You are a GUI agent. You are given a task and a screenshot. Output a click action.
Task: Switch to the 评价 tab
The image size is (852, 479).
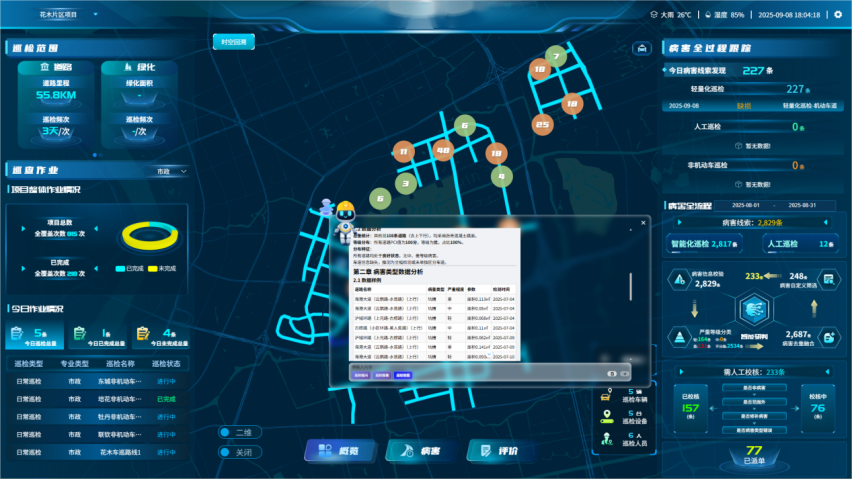pos(499,451)
